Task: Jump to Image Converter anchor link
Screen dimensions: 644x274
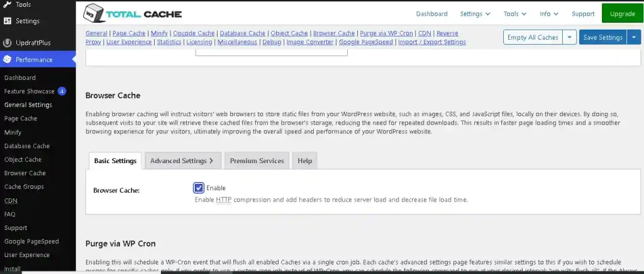Action: pos(310,42)
